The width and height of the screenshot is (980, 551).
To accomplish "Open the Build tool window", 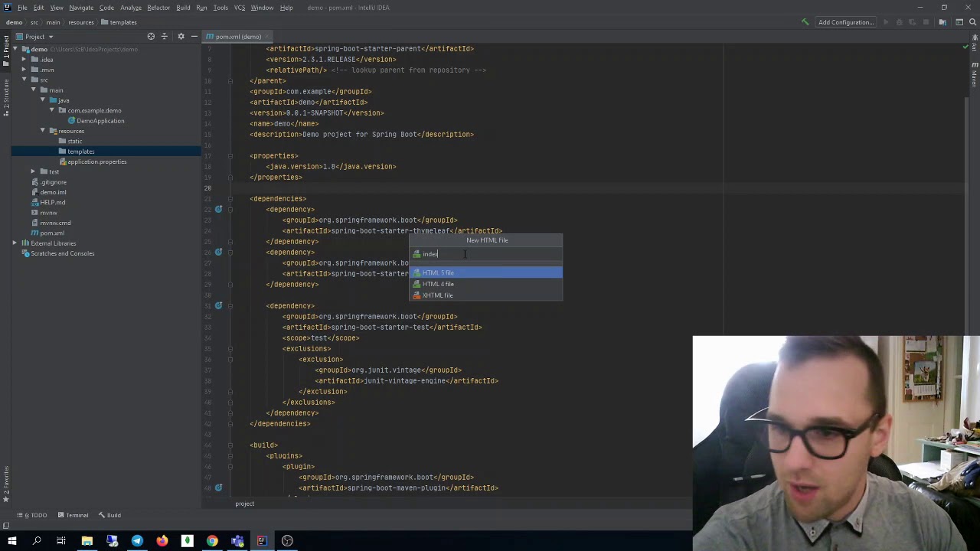I will point(109,515).
